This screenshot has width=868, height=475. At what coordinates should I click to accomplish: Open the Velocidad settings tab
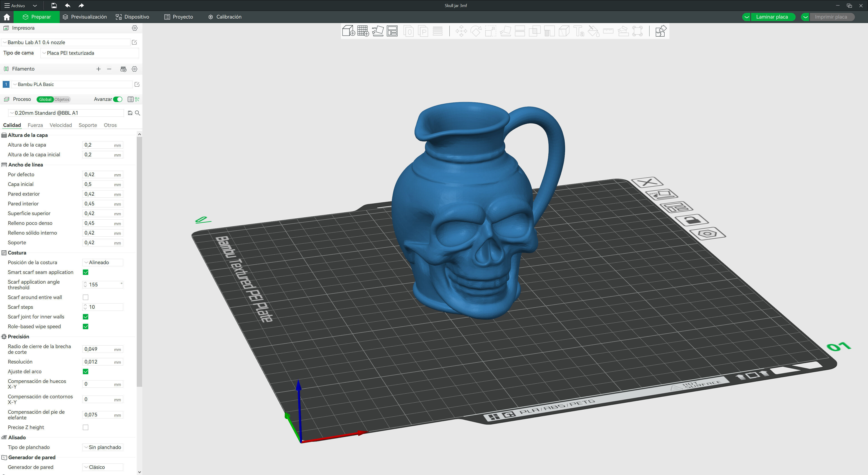pyautogui.click(x=61, y=125)
